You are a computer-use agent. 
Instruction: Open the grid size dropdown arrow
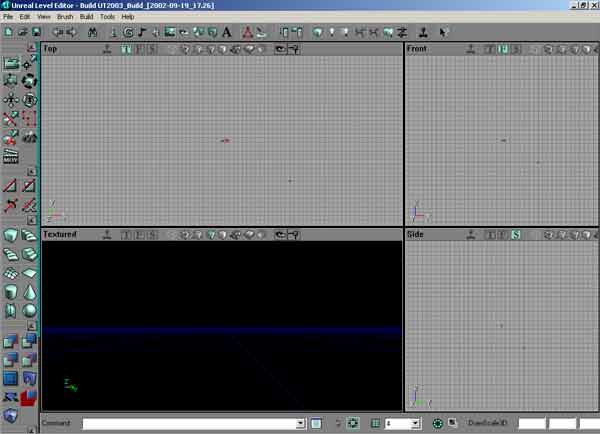[x=415, y=423]
